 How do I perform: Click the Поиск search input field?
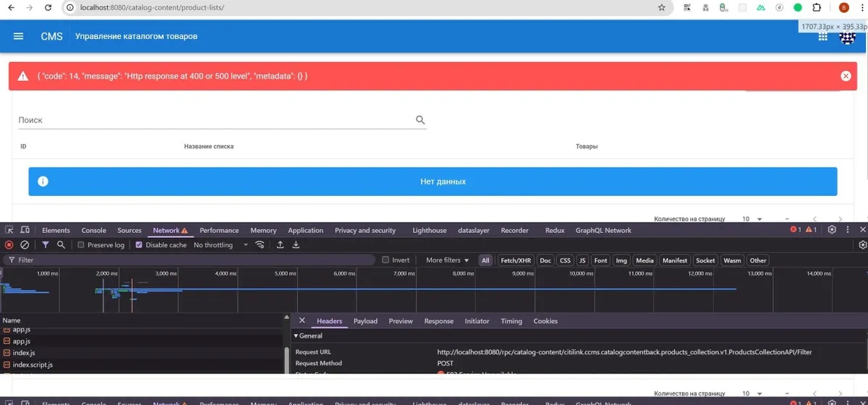point(213,120)
